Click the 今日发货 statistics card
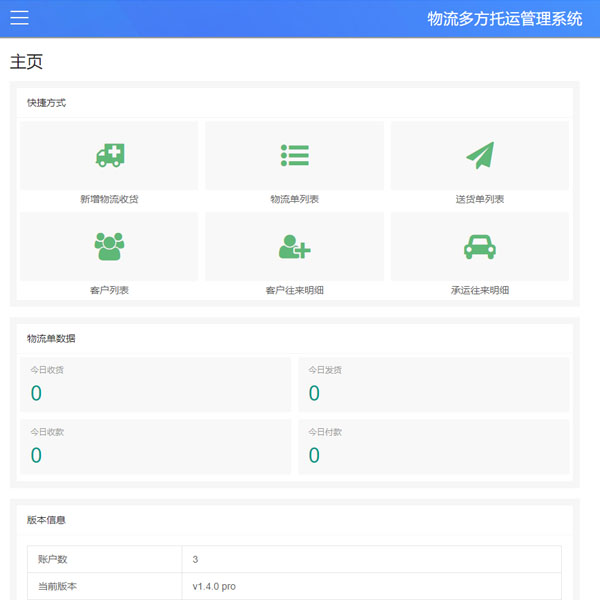 (434, 384)
